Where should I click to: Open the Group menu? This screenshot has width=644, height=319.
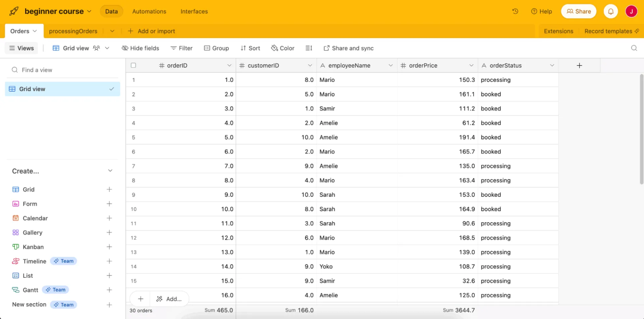point(216,48)
